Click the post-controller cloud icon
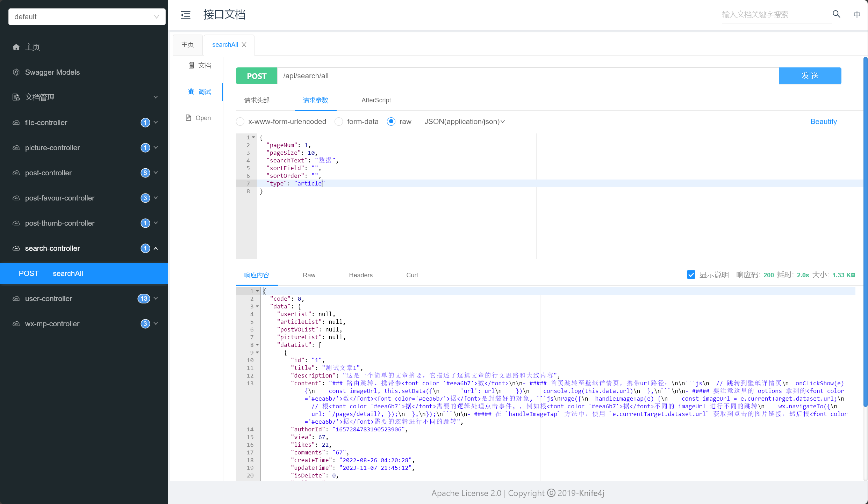The height and width of the screenshot is (504, 868). [x=16, y=173]
